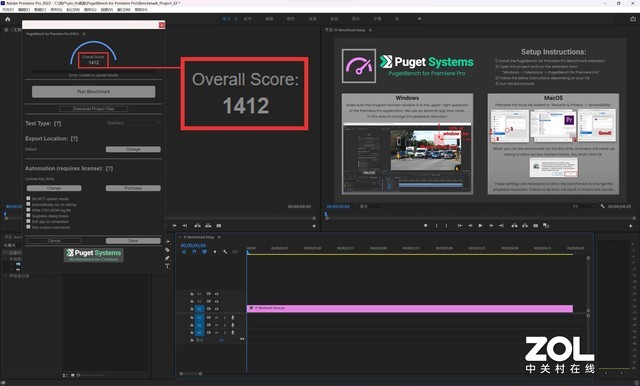Open Program monitor panel menu icon
The width and height of the screenshot is (640, 386).
click(370, 30)
